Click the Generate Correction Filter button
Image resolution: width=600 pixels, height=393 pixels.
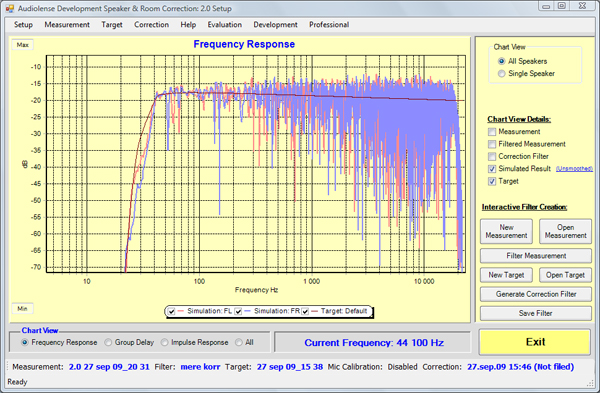tap(536, 294)
